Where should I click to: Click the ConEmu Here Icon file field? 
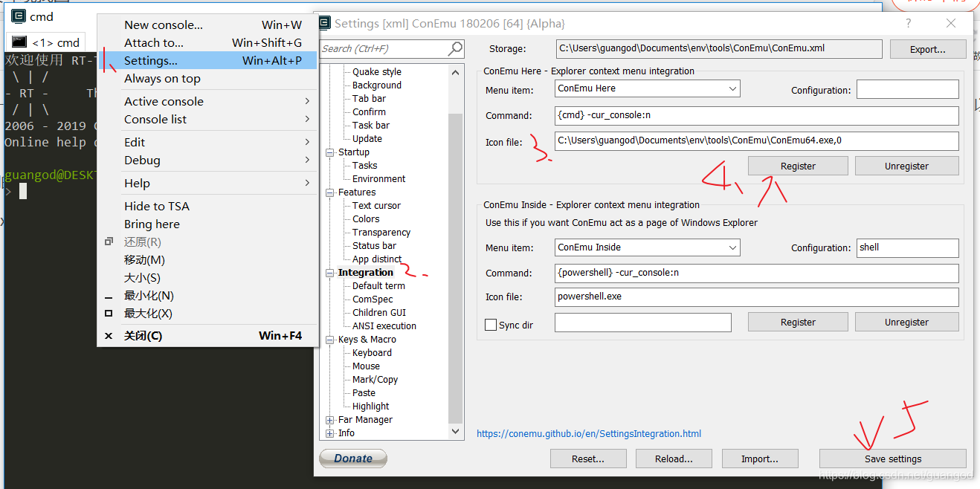point(757,140)
